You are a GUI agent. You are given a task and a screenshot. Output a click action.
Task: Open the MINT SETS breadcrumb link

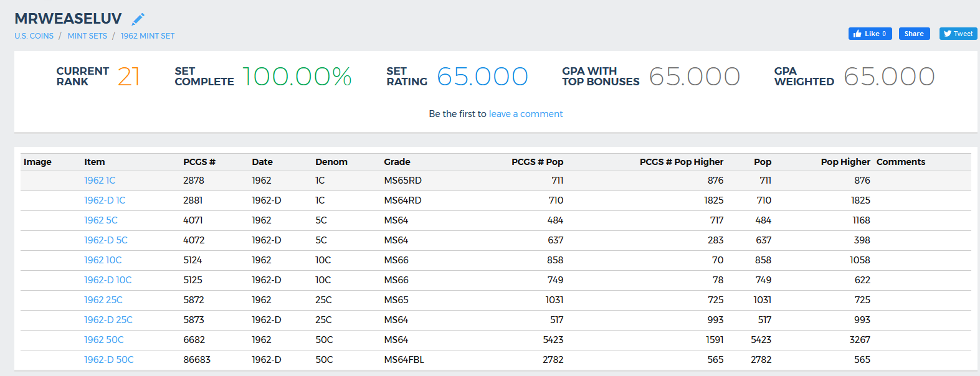[x=87, y=36]
